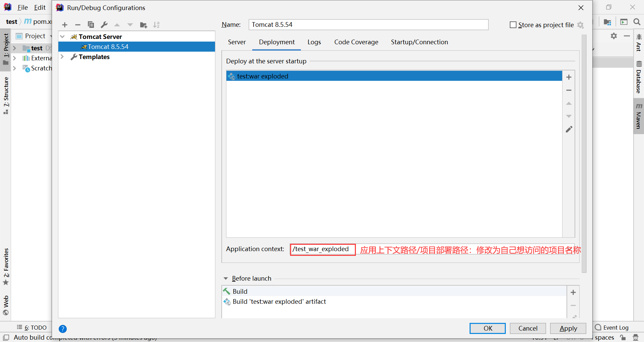Open Database tool window sidebar tab
Viewport: 644px width, 342px height.
639,77
